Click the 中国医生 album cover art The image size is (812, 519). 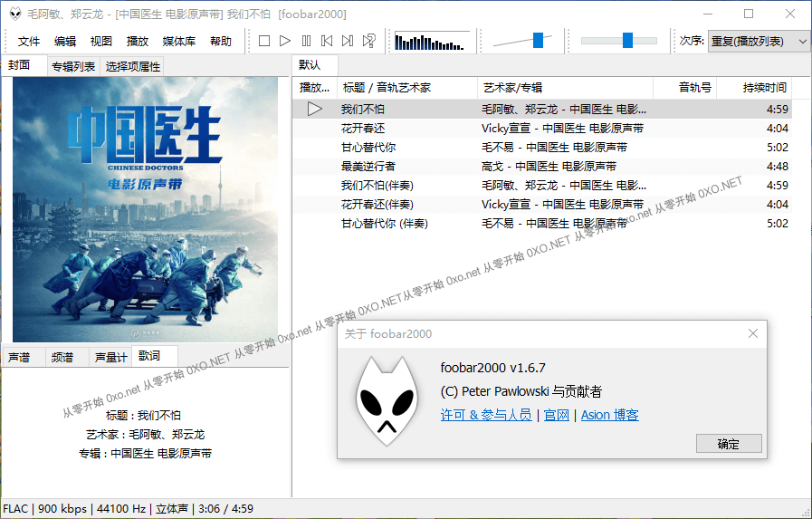(x=145, y=208)
